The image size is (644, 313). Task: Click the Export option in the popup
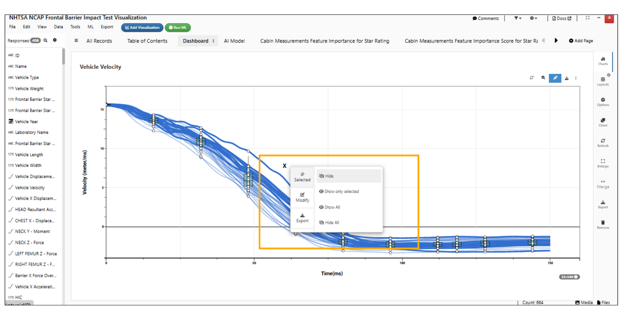(302, 218)
